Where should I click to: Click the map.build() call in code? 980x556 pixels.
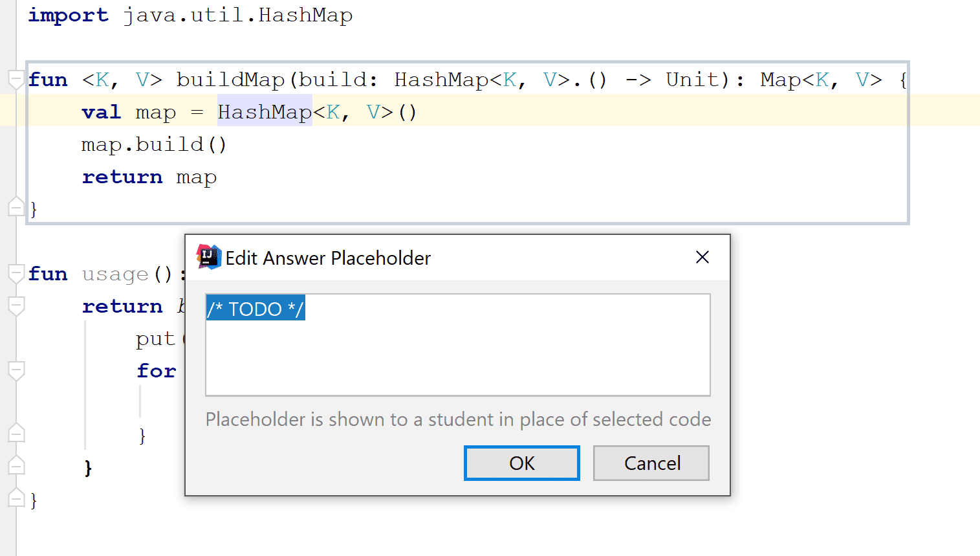(154, 144)
